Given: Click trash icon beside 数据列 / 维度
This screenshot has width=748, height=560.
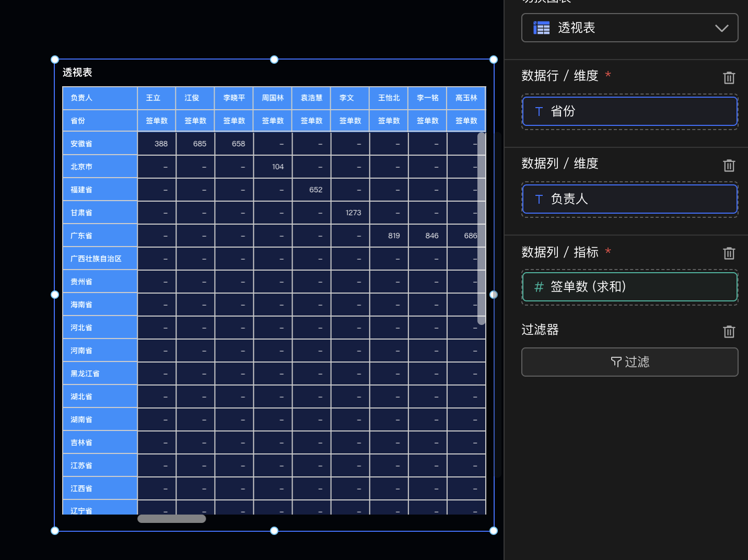Looking at the screenshot, I should 729,166.
